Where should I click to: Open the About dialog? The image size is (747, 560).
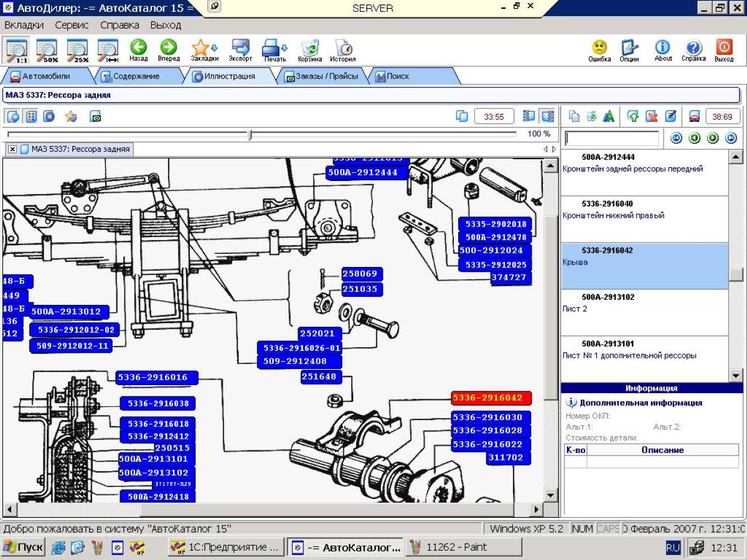[x=663, y=50]
